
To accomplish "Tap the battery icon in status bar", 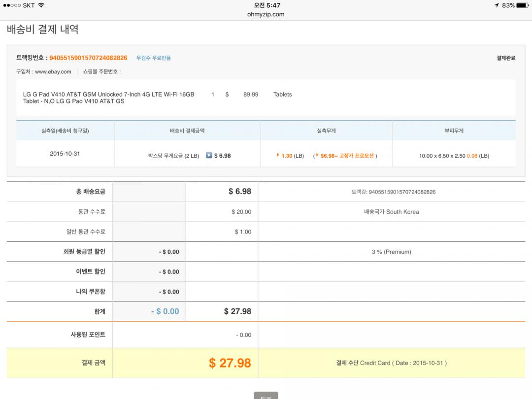I will (524, 5).
